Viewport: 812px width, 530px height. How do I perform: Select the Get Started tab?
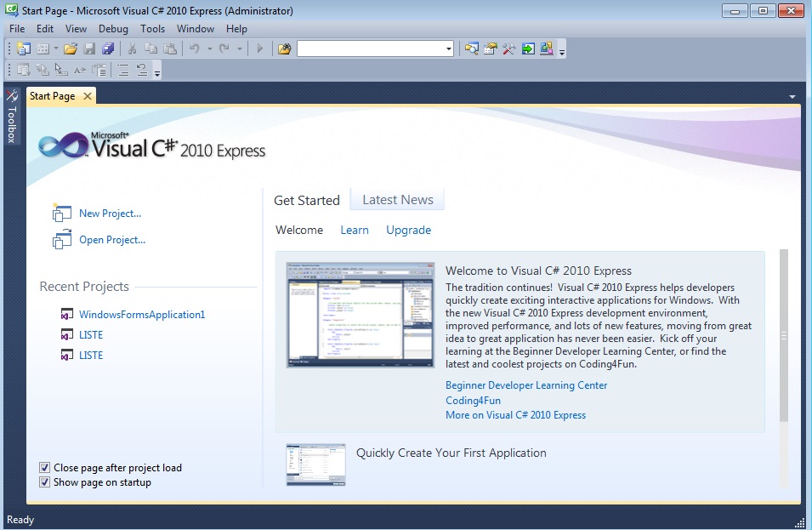tap(307, 200)
